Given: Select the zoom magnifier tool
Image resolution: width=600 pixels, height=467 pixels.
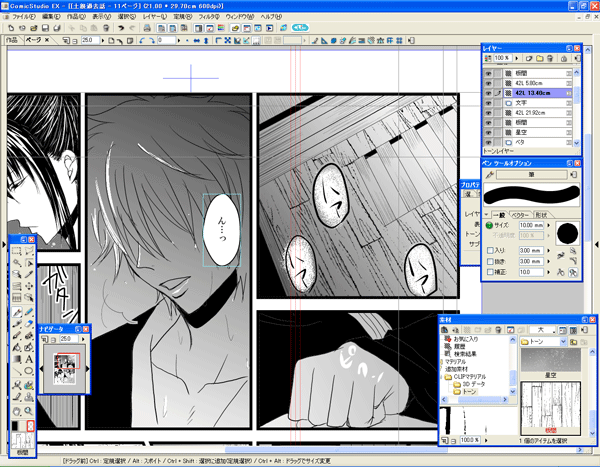Looking at the screenshot, I should pyautogui.click(x=29, y=411).
